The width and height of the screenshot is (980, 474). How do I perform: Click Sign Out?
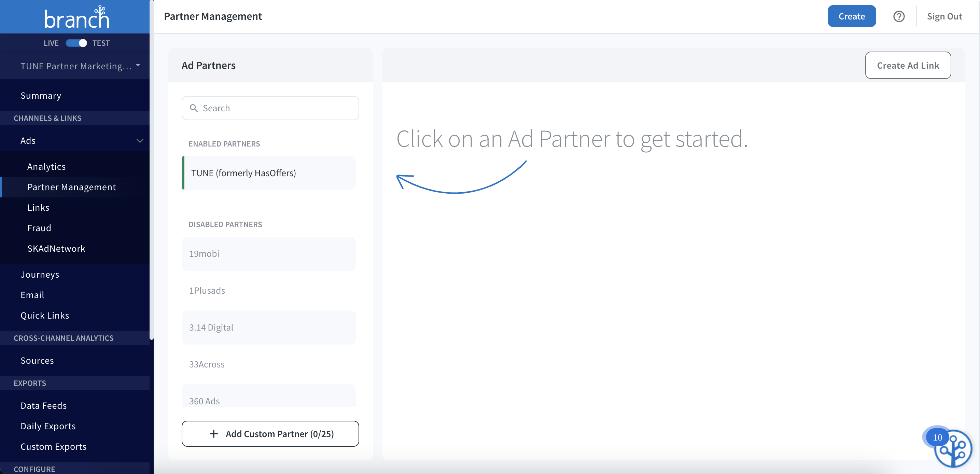point(944,16)
